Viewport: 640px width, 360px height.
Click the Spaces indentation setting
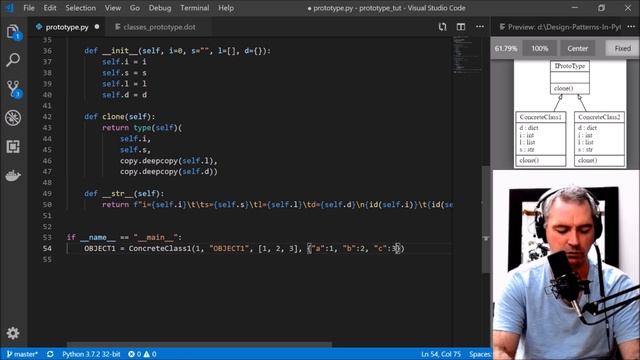pyautogui.click(x=480, y=354)
